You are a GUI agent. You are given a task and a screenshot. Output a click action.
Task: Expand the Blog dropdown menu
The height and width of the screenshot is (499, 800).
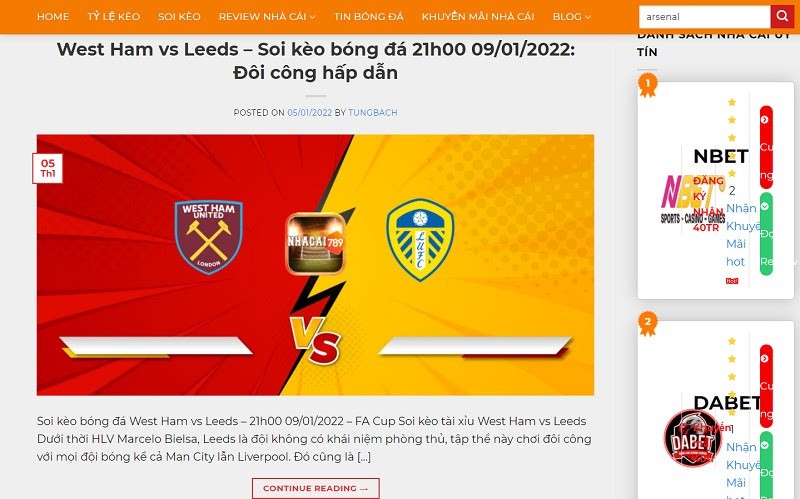[x=571, y=17]
